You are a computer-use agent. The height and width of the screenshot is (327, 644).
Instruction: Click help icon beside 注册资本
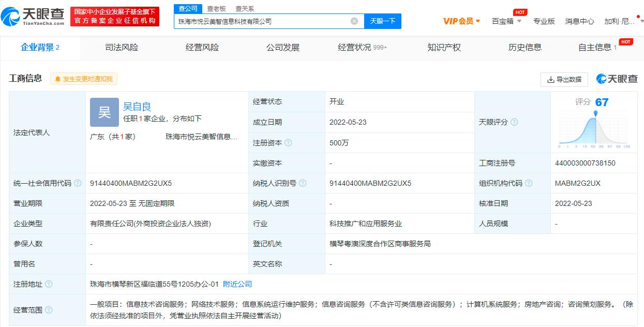[x=288, y=143]
